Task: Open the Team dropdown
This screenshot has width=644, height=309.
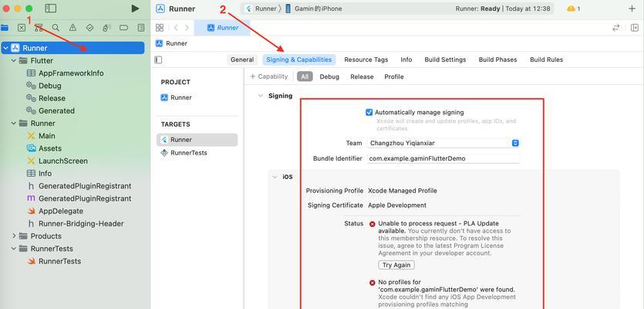Action: coord(443,143)
